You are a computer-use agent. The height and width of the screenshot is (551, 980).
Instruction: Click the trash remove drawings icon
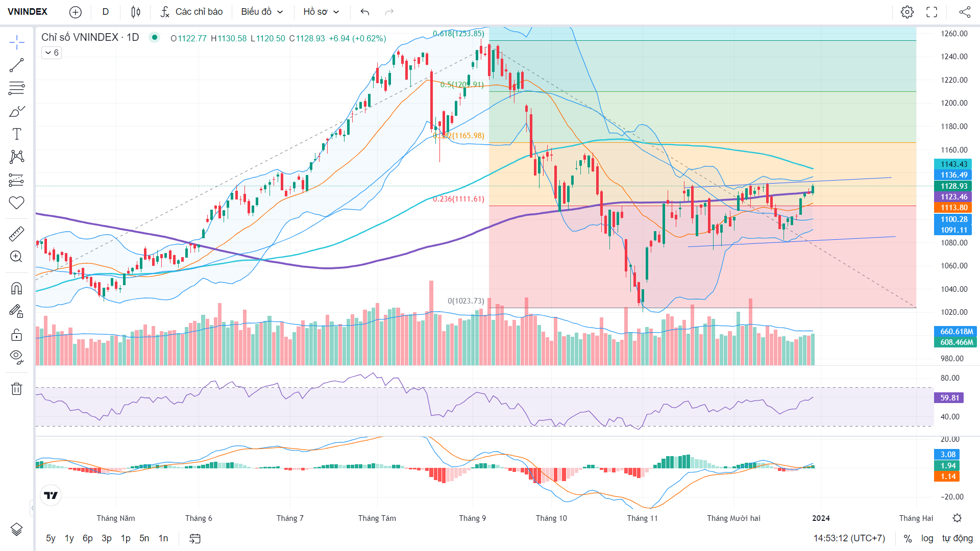coord(16,389)
